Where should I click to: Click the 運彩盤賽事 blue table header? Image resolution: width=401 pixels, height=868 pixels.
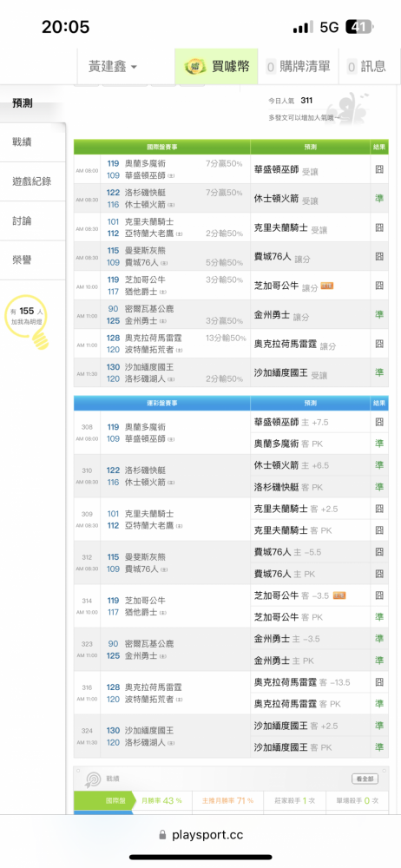[x=161, y=403]
